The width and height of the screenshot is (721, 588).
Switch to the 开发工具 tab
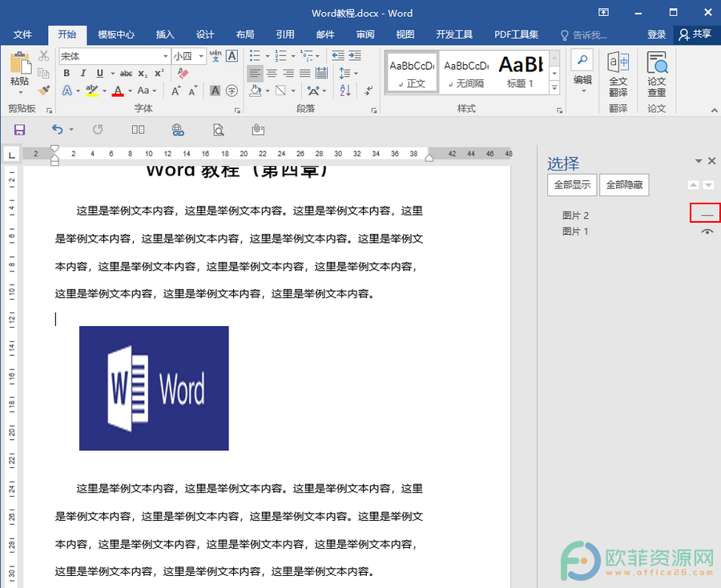[454, 34]
